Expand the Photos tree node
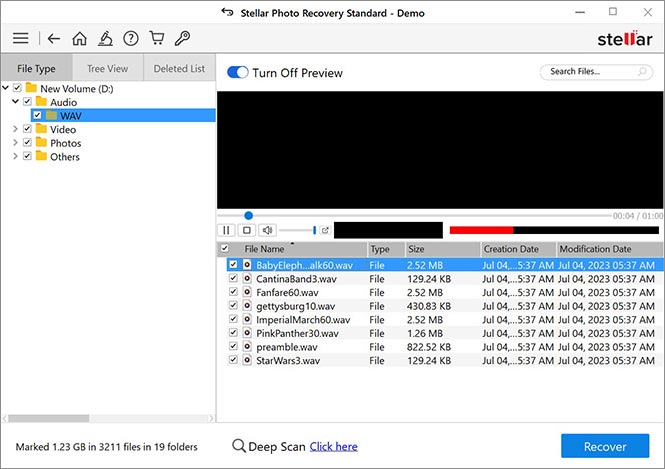 pos(15,142)
